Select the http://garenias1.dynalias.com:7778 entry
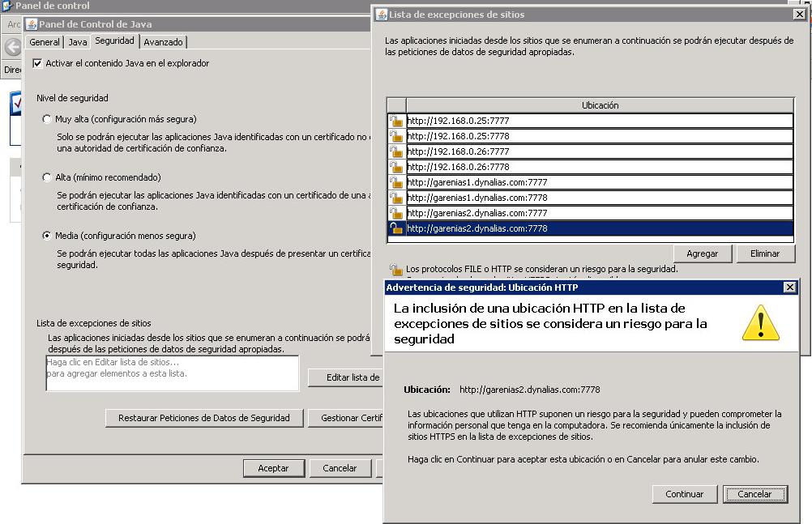The image size is (812, 524). pos(600,198)
